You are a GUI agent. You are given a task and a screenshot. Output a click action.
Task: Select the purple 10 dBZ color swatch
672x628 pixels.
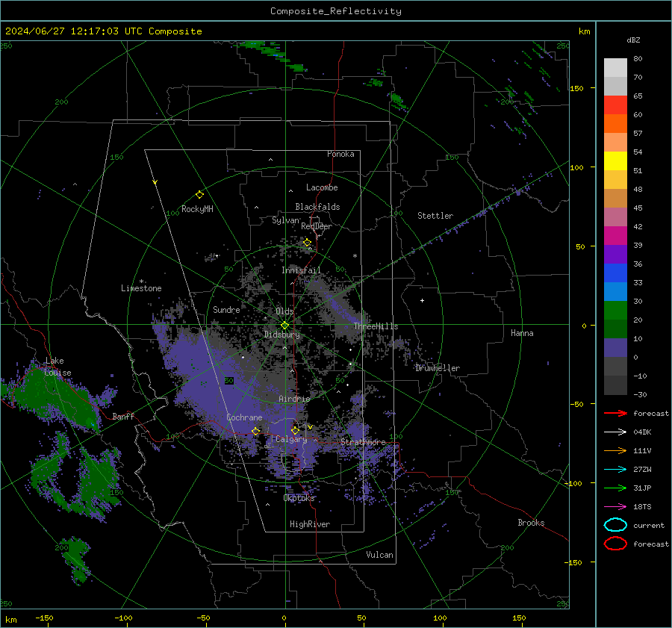pyautogui.click(x=615, y=347)
